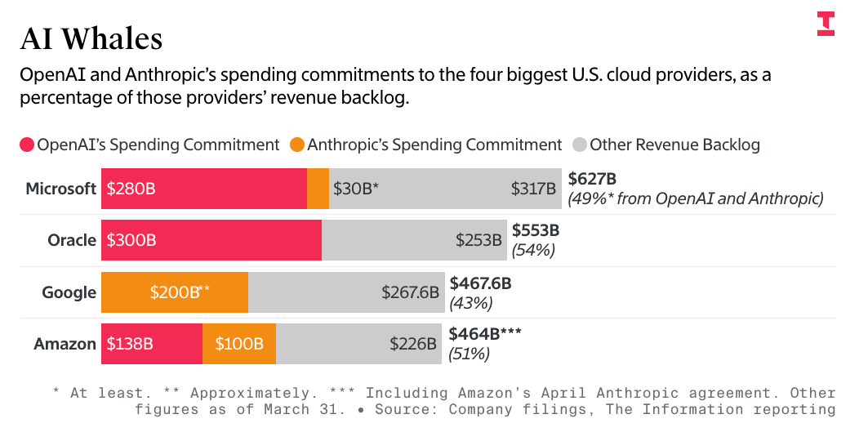868x441 pixels.
Task: Click the red OpenAI legend dot
Action: click(27, 145)
